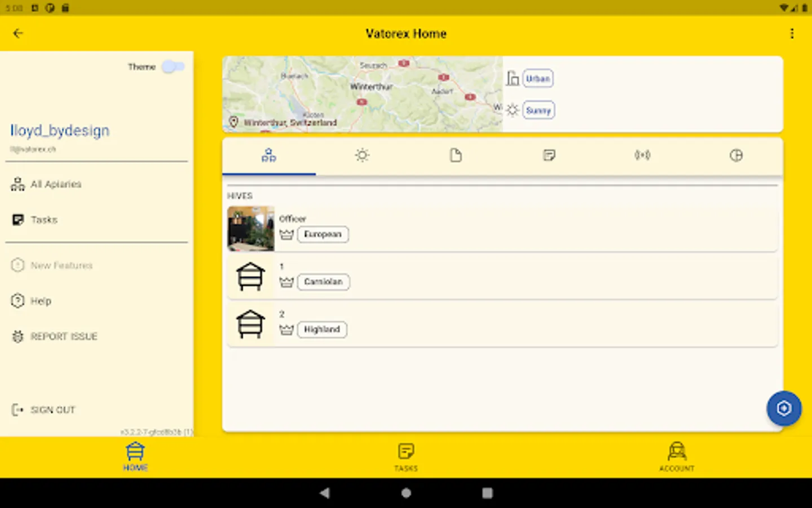The image size is (812, 508).
Task: Go to ACCOUNT in bottom navigation
Action: pos(677,457)
